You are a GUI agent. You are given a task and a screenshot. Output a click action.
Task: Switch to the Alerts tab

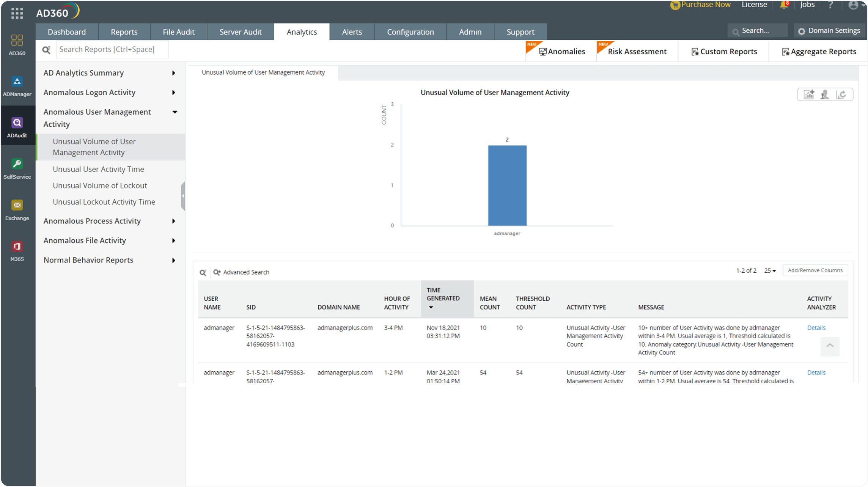(352, 32)
